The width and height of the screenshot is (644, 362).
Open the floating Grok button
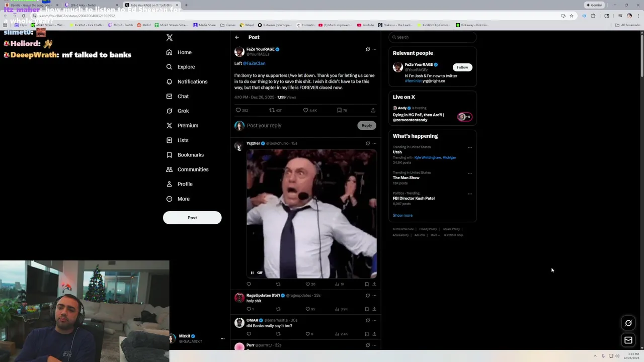click(628, 323)
